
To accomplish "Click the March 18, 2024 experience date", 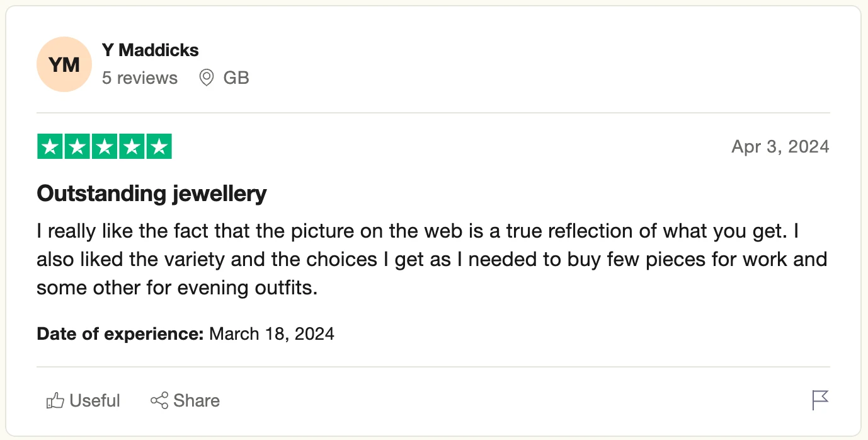I will point(271,333).
